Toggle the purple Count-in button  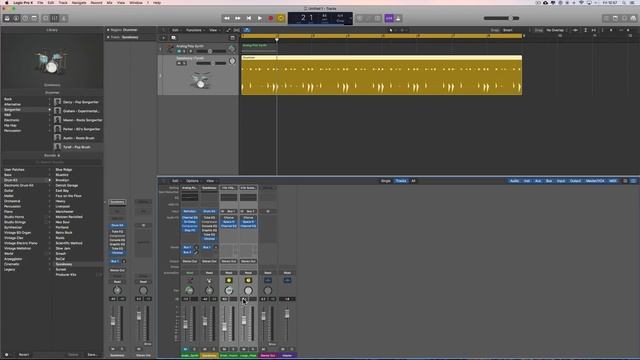tap(389, 18)
